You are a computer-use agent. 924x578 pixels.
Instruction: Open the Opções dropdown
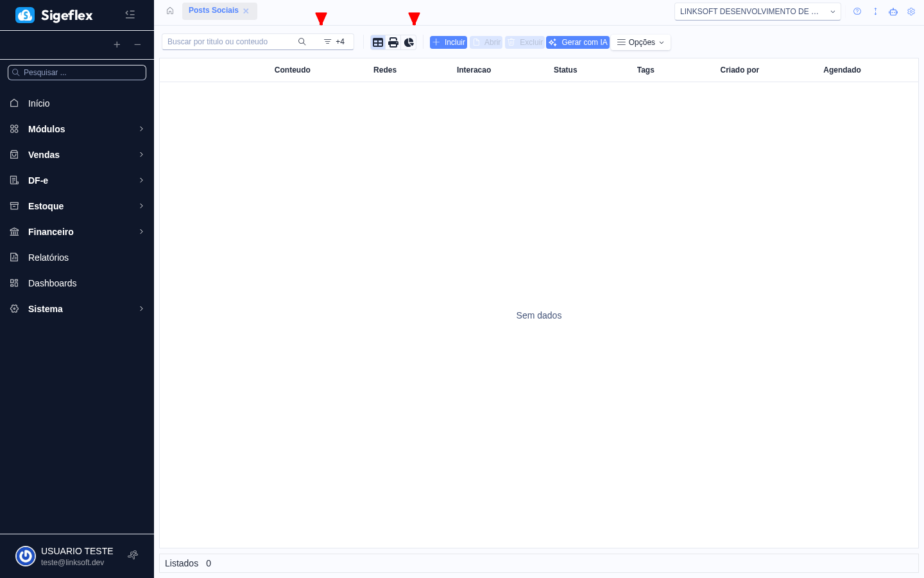(640, 42)
